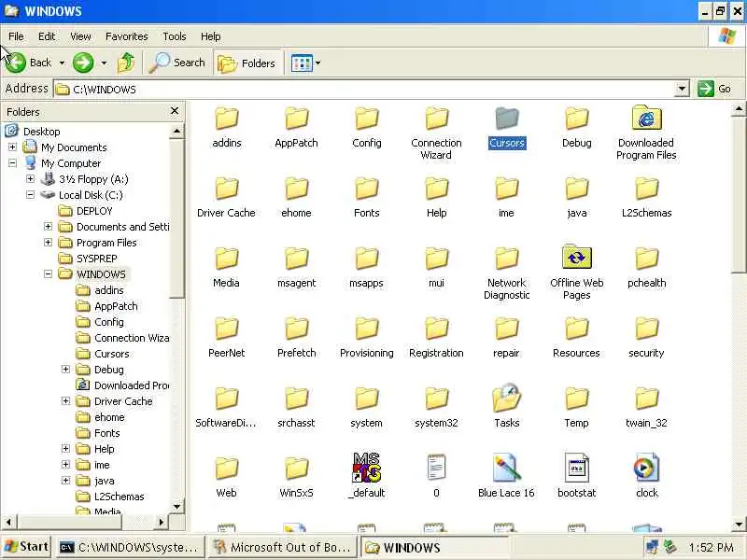Screen dimensions: 747x560
Task: Expand the Debug tree node
Action: tap(65, 370)
